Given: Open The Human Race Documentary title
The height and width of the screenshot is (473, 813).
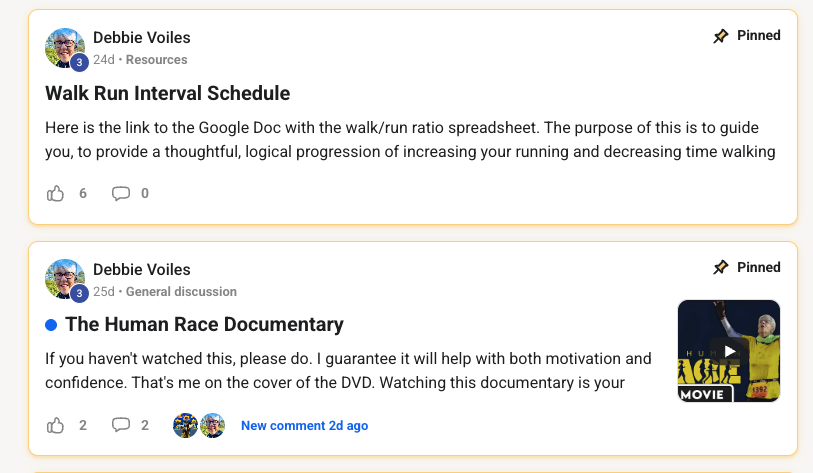Looking at the screenshot, I should [204, 325].
